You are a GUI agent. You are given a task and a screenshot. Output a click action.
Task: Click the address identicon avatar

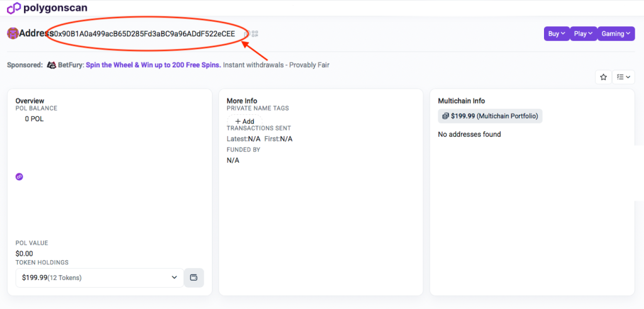coord(13,34)
